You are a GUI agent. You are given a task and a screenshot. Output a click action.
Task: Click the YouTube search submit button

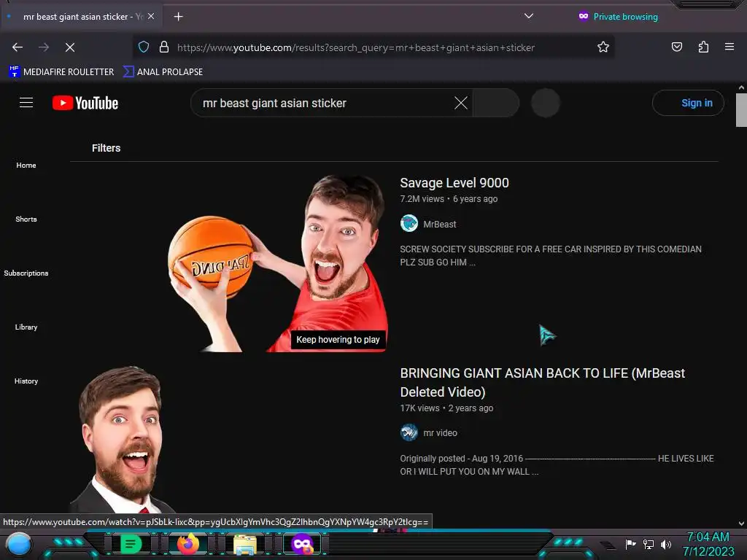(x=495, y=103)
